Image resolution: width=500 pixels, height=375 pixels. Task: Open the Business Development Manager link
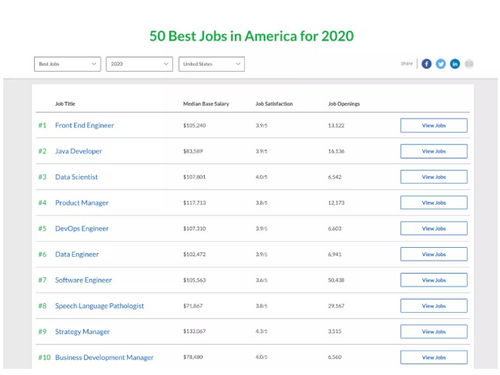104,357
